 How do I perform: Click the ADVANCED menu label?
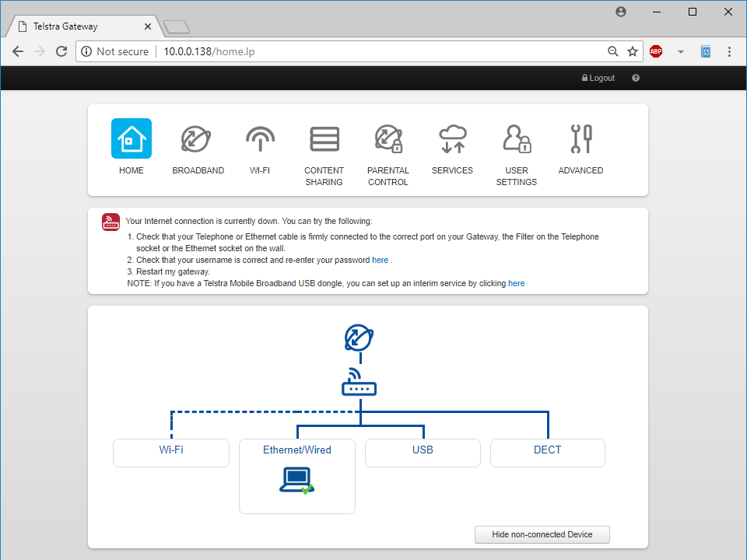580,170
